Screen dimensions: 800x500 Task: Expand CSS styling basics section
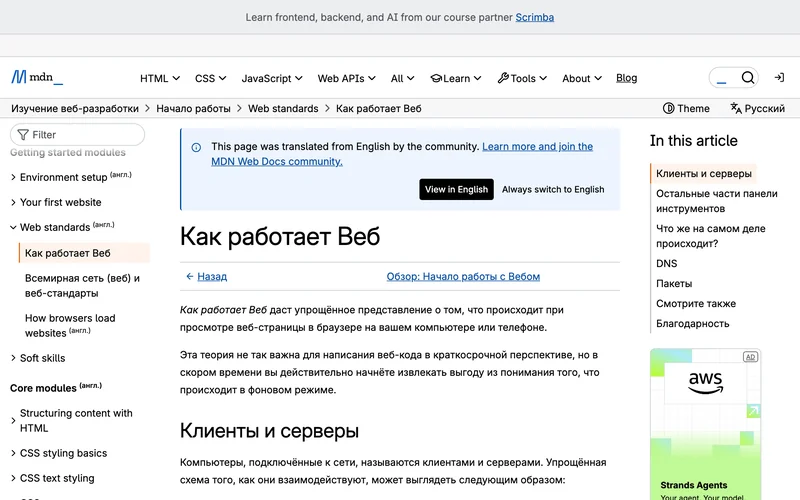tap(59, 453)
